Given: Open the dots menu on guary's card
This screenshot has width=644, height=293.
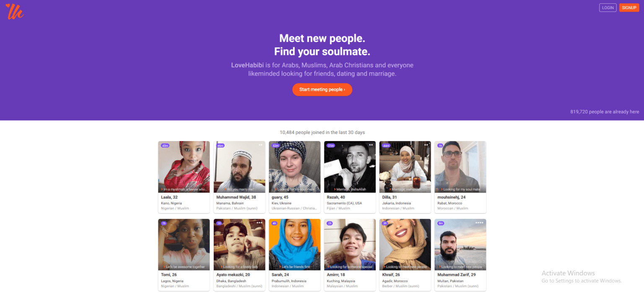Looking at the screenshot, I should [x=316, y=145].
